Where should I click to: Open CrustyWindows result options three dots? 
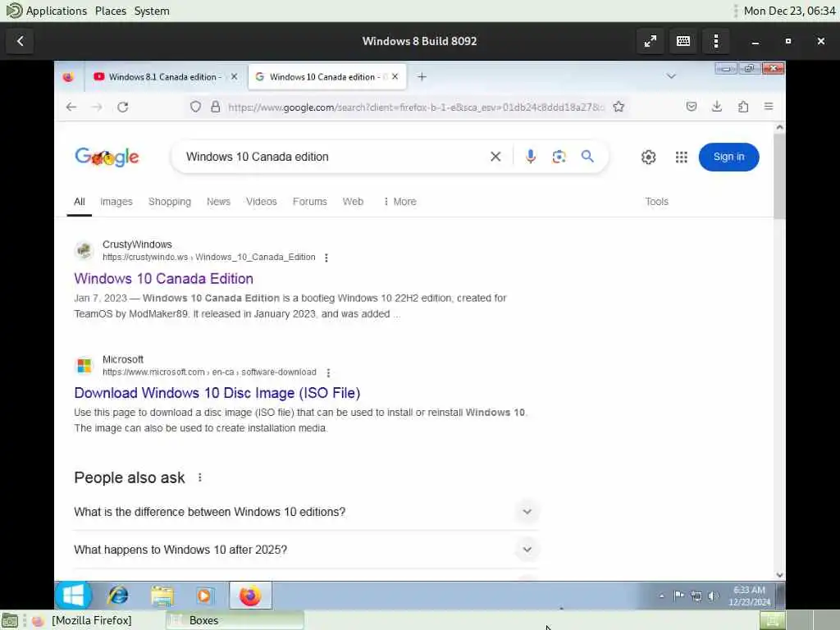pyautogui.click(x=326, y=258)
